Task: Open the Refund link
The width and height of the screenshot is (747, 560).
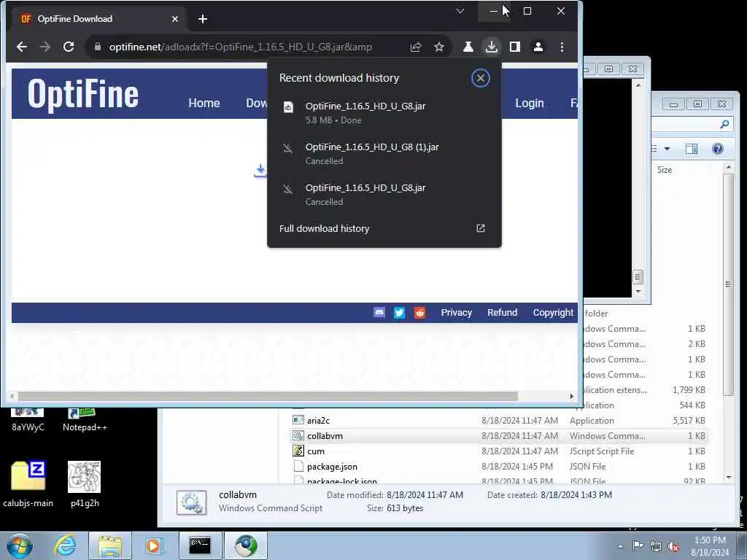Action: point(502,313)
